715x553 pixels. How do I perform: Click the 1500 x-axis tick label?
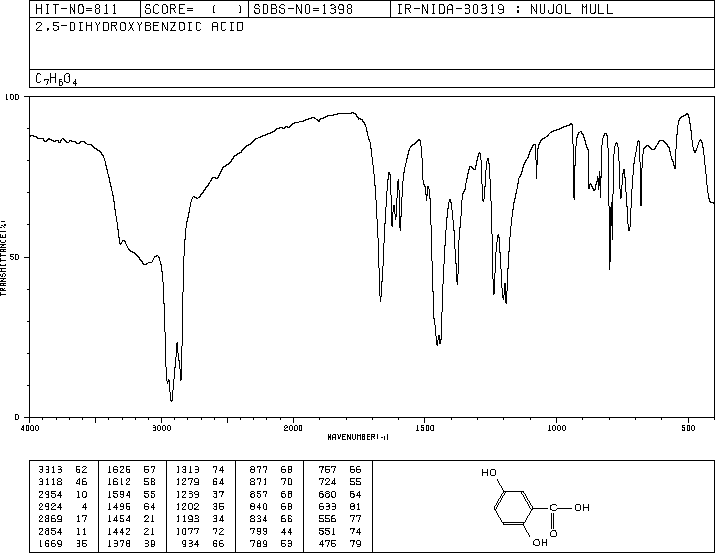pyautogui.click(x=425, y=428)
